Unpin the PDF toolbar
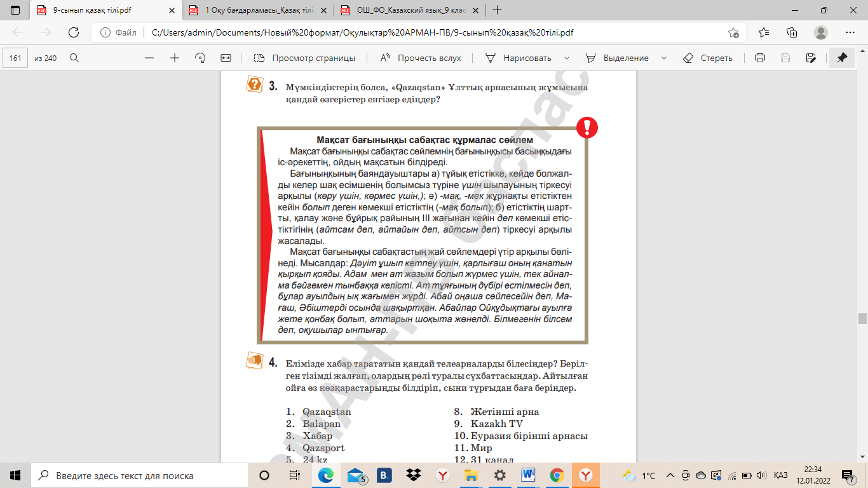The image size is (868, 488). coord(842,58)
